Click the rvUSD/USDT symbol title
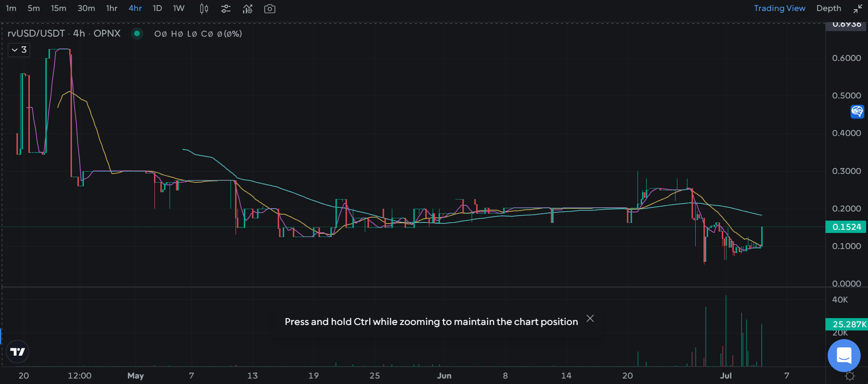 (36, 33)
